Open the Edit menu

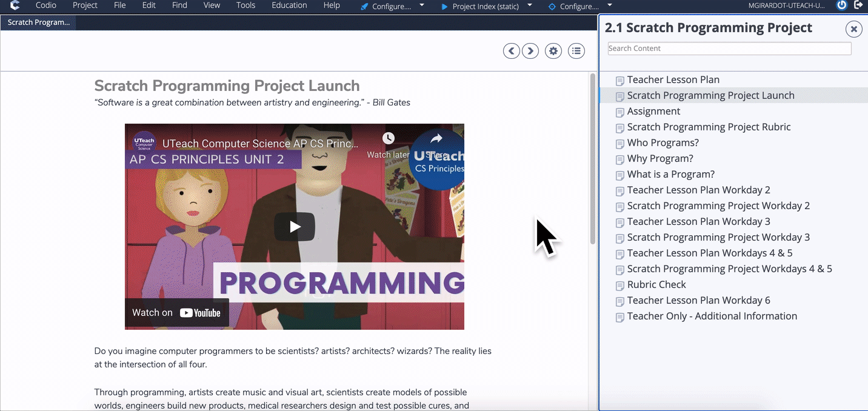click(x=149, y=5)
